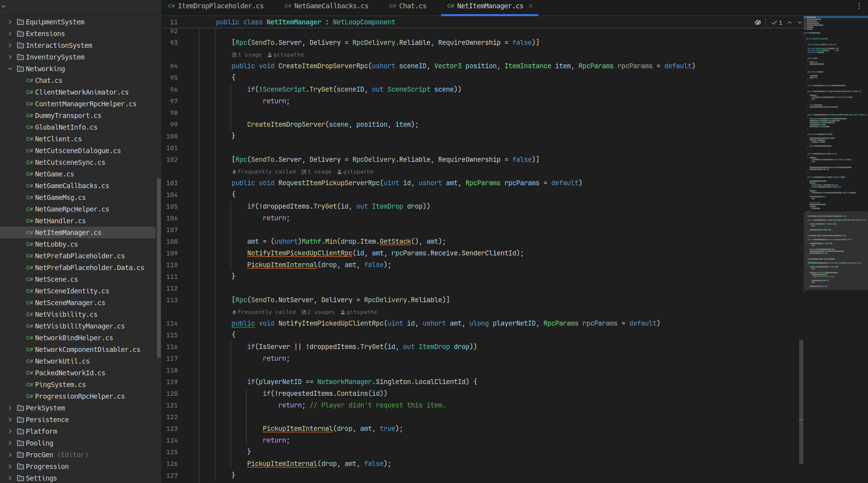868x483 pixels.
Task: Expand the Settings folder
Action: 10,478
